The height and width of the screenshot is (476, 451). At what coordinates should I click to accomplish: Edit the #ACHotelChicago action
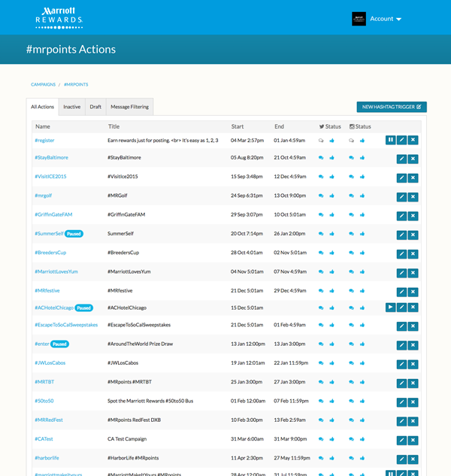(401, 308)
